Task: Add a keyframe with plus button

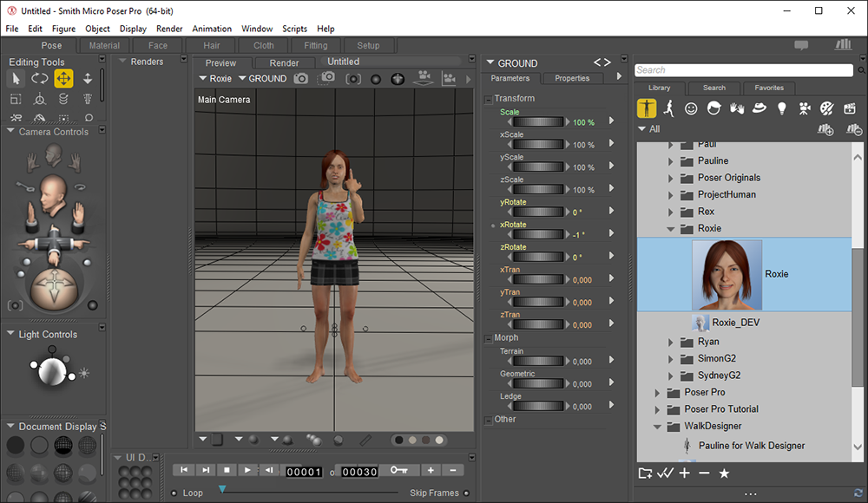Action: (x=431, y=470)
